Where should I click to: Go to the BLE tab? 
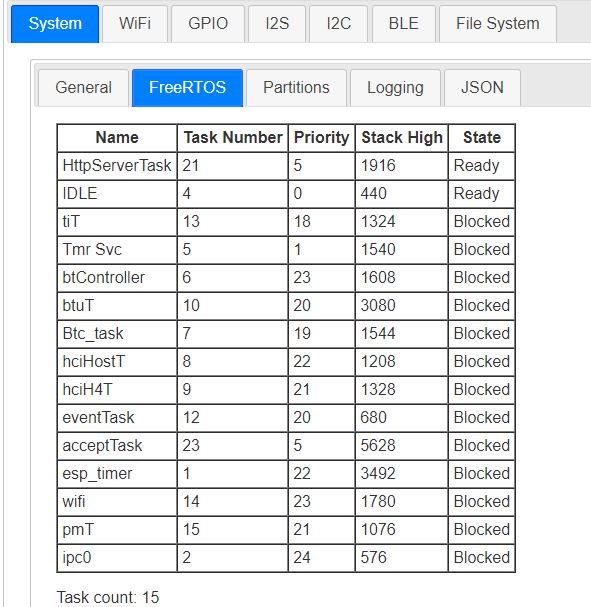pos(404,24)
